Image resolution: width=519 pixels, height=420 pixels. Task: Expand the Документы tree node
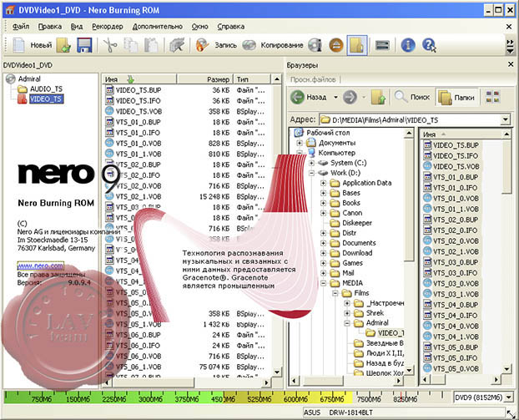300,143
